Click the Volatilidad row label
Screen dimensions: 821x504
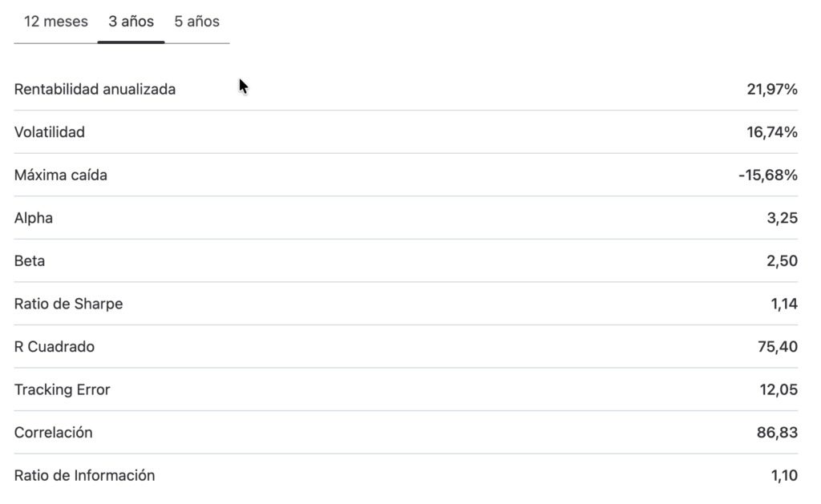pyautogui.click(x=49, y=132)
